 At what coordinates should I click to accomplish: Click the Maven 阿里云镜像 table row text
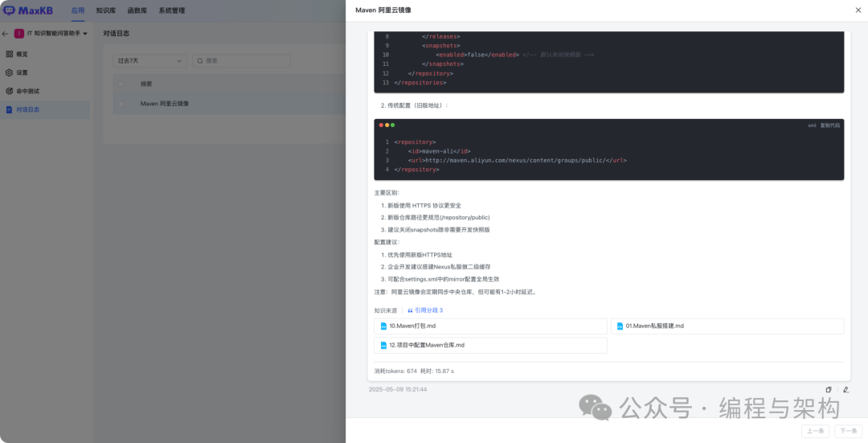point(165,104)
